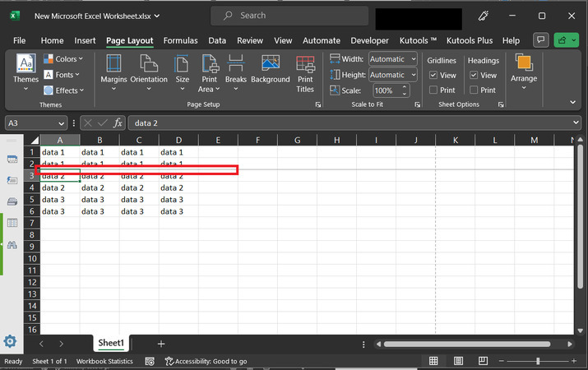Expand the Height Automatic dropdown
Viewport: 588px width, 370px height.
pyautogui.click(x=391, y=75)
